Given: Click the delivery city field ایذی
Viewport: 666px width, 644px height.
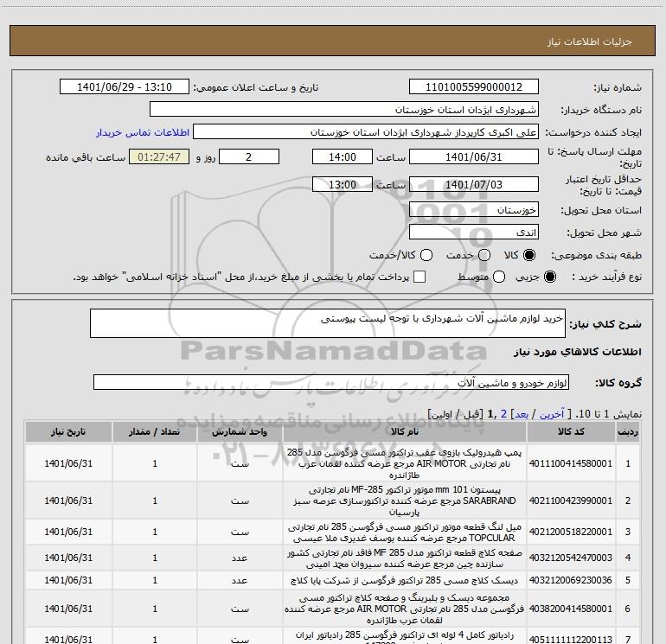Looking at the screenshot, I should 474,233.
